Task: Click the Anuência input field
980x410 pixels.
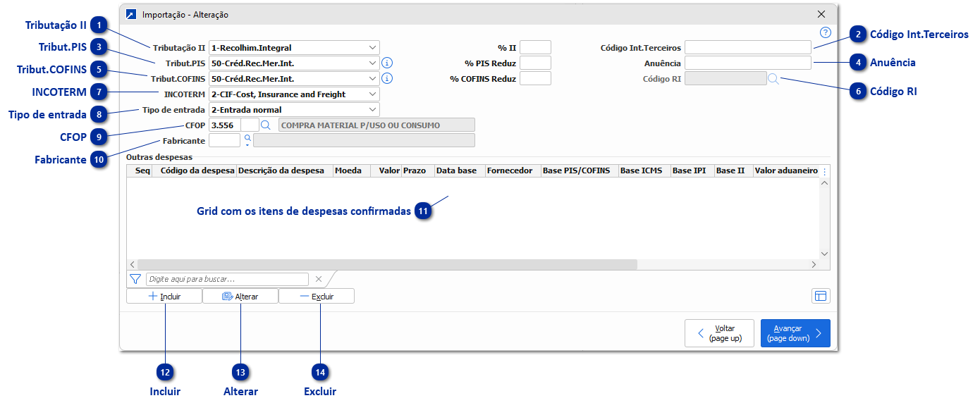Action: [x=748, y=63]
